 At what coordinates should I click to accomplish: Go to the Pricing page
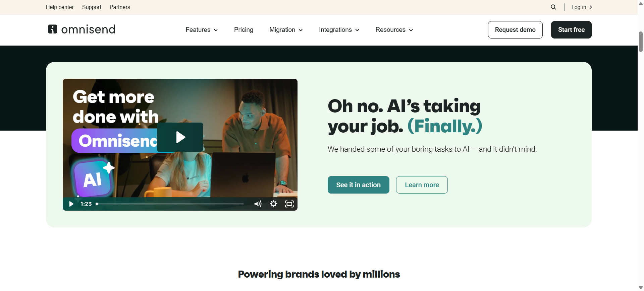(244, 30)
